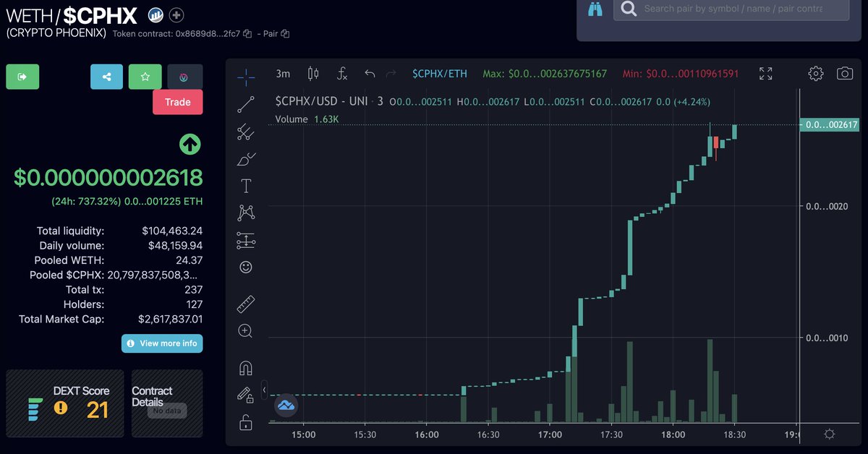
Task: Click the blue share button
Action: pyautogui.click(x=107, y=77)
